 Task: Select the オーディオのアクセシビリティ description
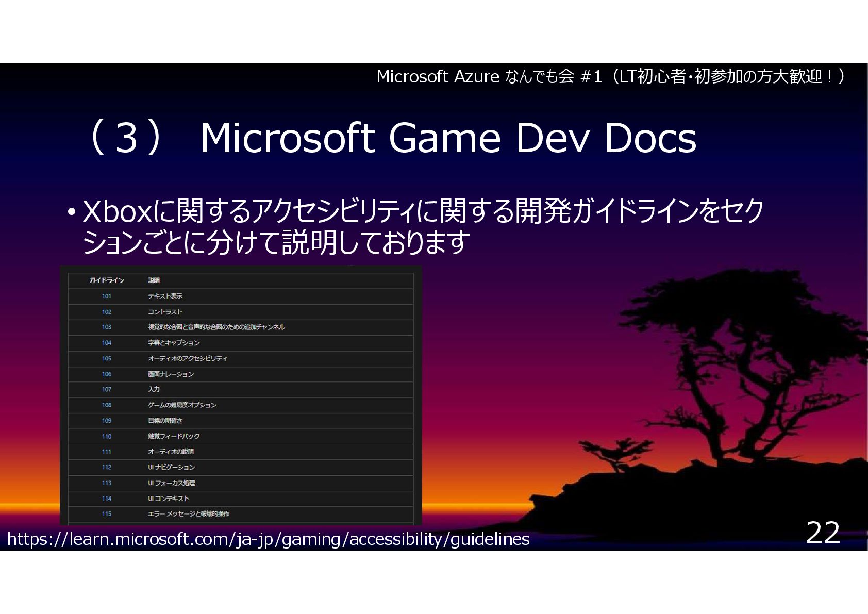[188, 358]
